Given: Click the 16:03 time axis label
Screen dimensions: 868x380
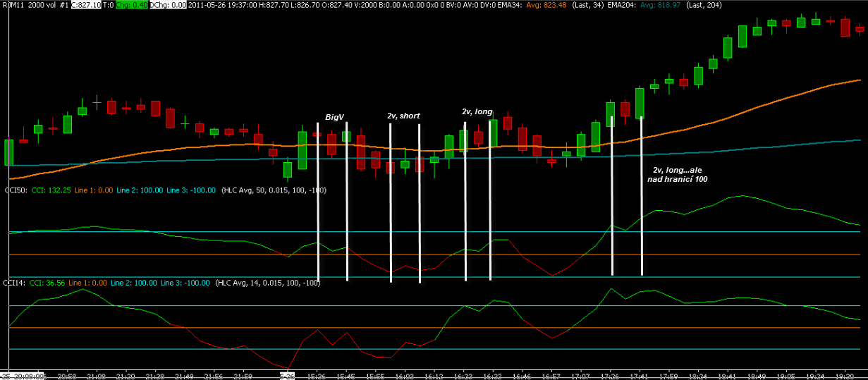Looking at the screenshot, I should [405, 376].
